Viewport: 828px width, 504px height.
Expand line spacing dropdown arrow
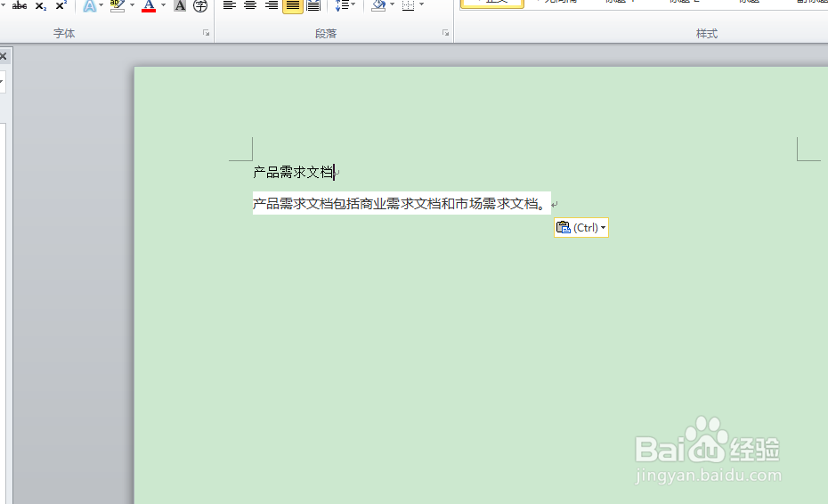pyautogui.click(x=353, y=4)
